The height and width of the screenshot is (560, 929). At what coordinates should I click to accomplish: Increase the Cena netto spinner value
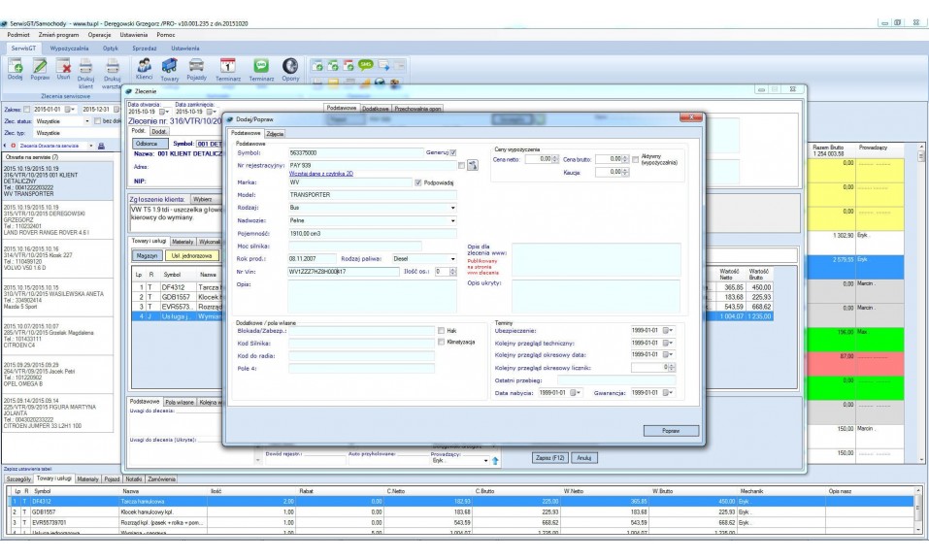[x=556, y=155]
